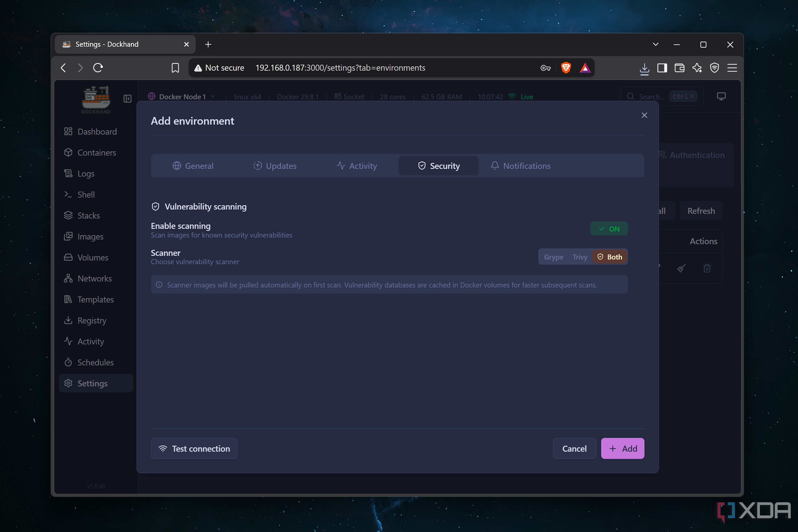Cancel adding the environment
This screenshot has width=798, height=532.
[x=574, y=449]
